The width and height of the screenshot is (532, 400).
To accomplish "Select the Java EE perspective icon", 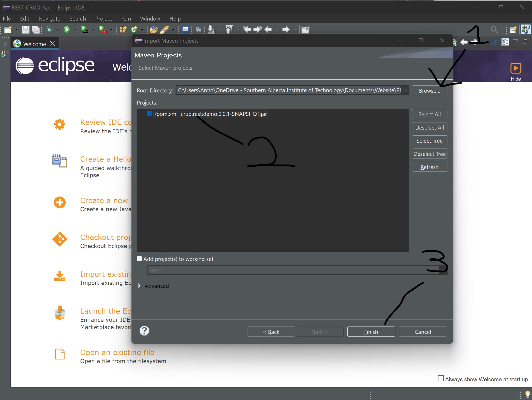I will (526, 29).
